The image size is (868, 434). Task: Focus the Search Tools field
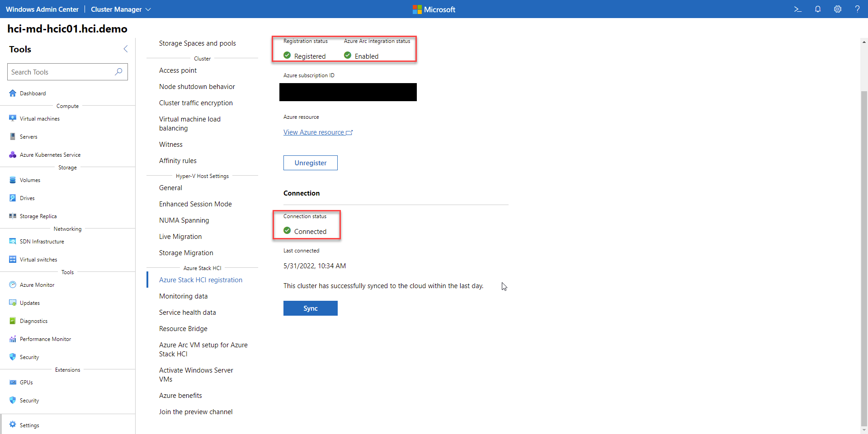point(67,72)
